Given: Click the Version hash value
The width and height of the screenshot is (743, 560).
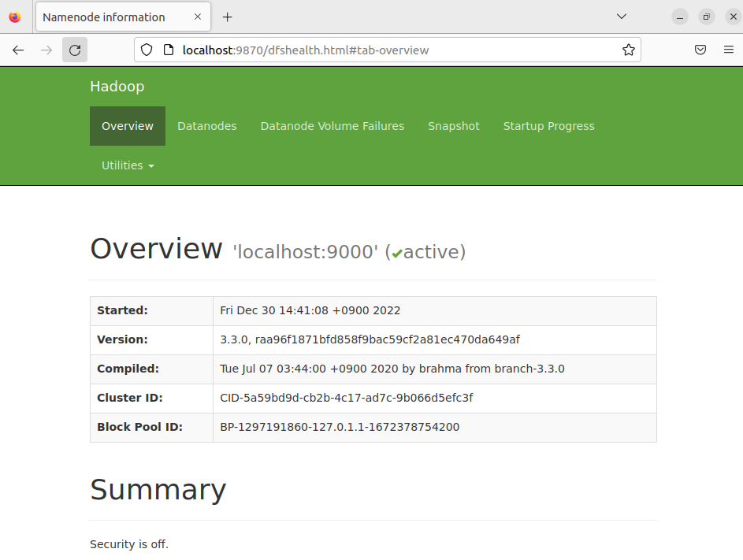Looking at the screenshot, I should (x=370, y=339).
